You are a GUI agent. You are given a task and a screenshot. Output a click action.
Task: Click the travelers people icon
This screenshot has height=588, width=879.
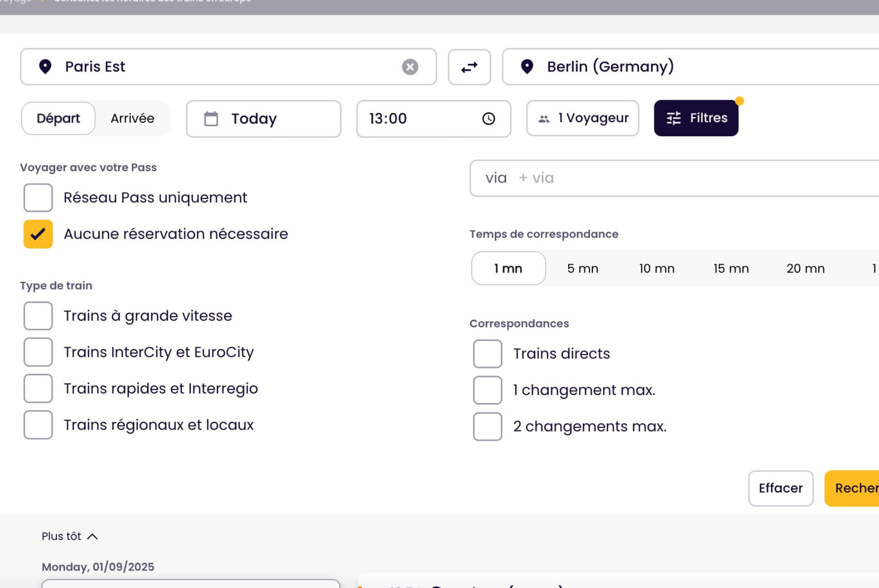[x=543, y=119]
